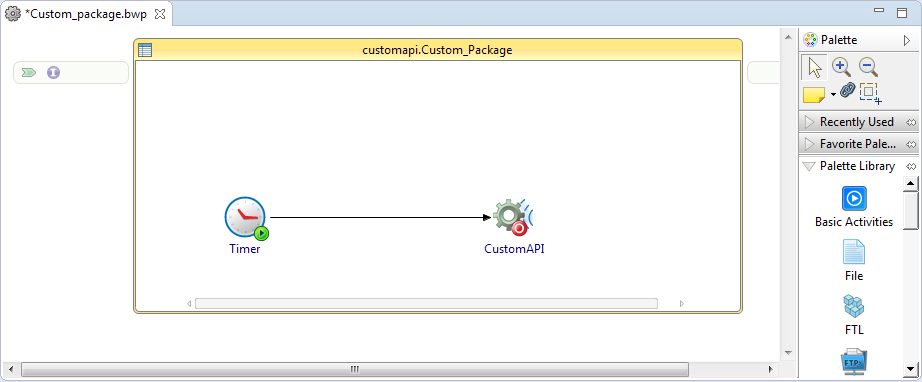Click the palette scroll down arrow
Screen dimensions: 922x382
911,369
